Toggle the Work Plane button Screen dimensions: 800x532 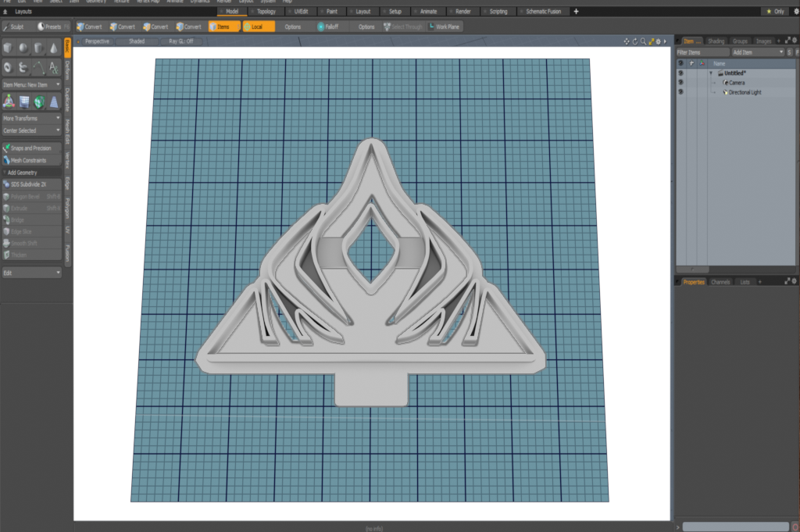[x=445, y=27]
